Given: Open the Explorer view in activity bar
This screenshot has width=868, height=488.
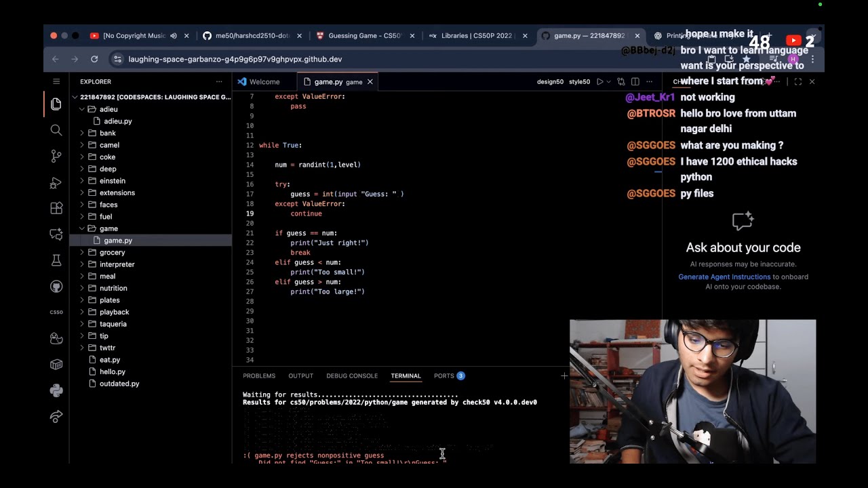Looking at the screenshot, I should coord(56,104).
